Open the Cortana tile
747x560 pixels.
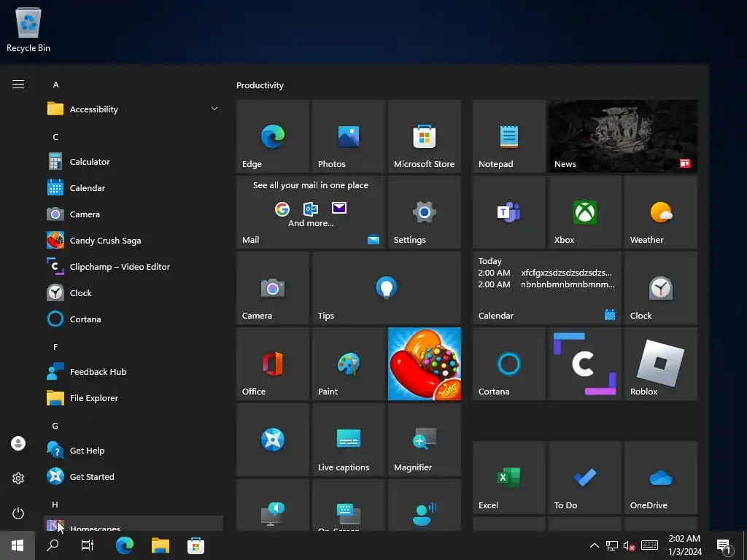click(508, 364)
